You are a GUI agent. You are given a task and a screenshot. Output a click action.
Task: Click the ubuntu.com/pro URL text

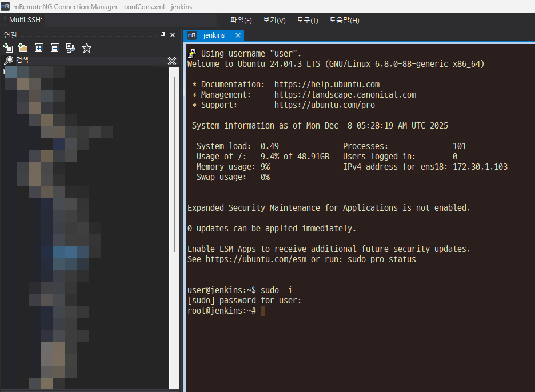pos(325,105)
